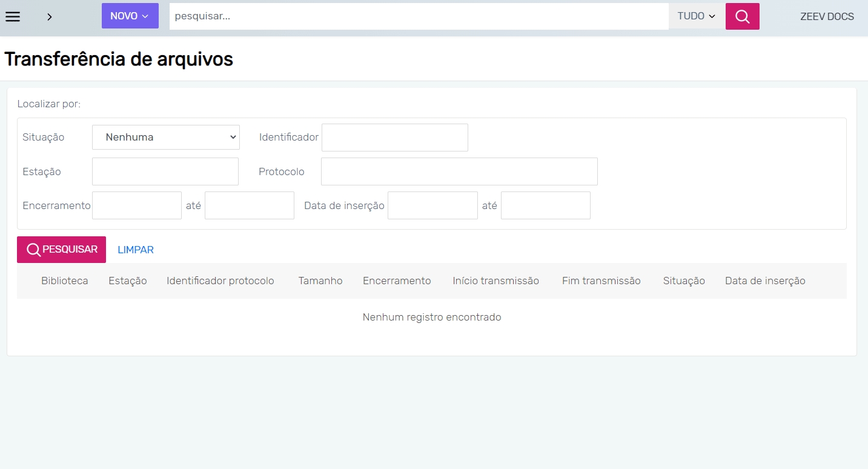Open the hamburger menu icon
The image size is (868, 469).
pos(13,16)
